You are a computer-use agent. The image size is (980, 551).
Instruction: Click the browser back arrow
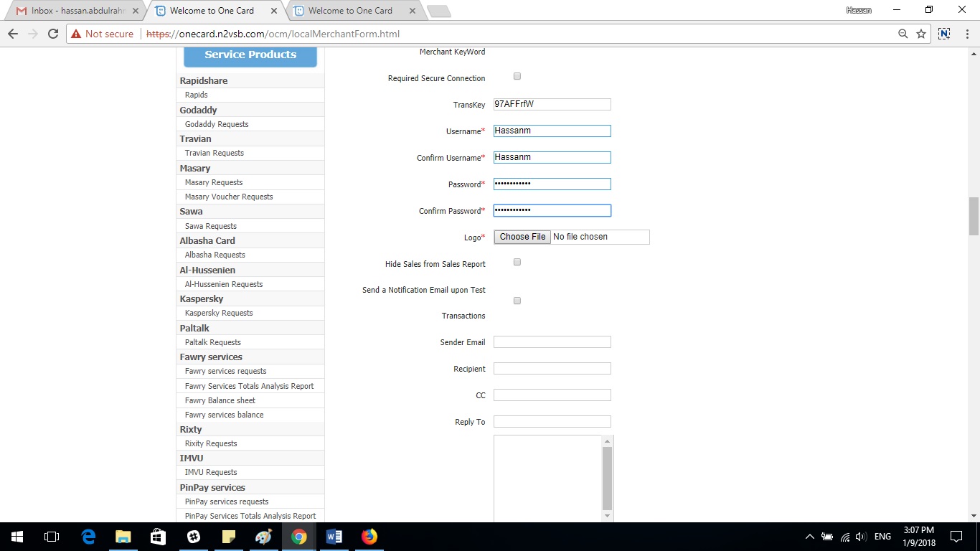click(12, 34)
